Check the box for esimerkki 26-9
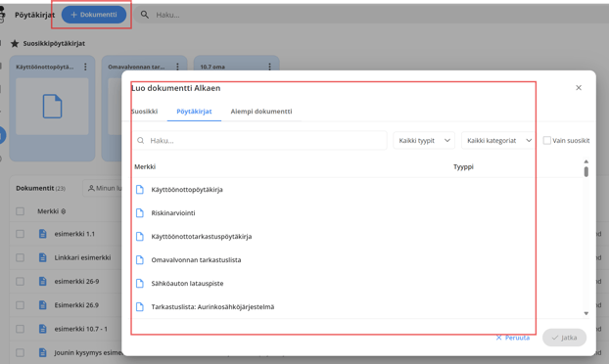Image resolution: width=609 pixels, height=364 pixels. 20,282
